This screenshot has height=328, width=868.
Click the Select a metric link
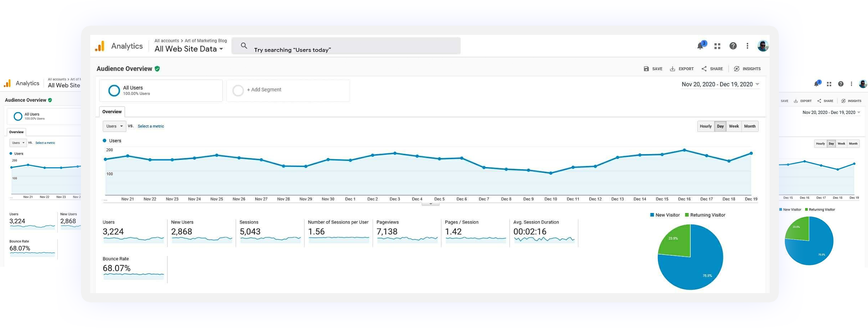coord(151,126)
